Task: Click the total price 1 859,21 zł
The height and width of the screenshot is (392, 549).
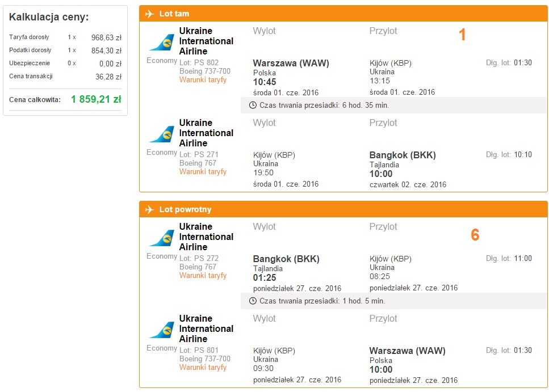Action: click(x=96, y=99)
